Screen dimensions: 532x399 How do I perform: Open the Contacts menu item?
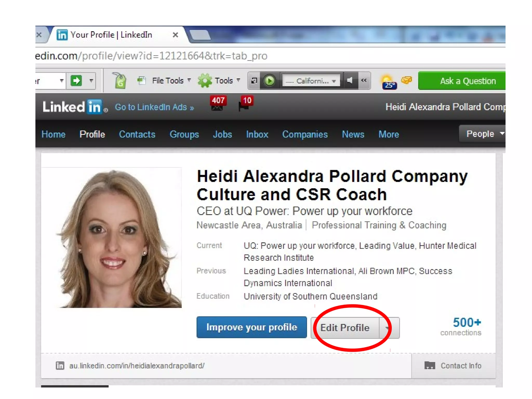click(x=137, y=134)
